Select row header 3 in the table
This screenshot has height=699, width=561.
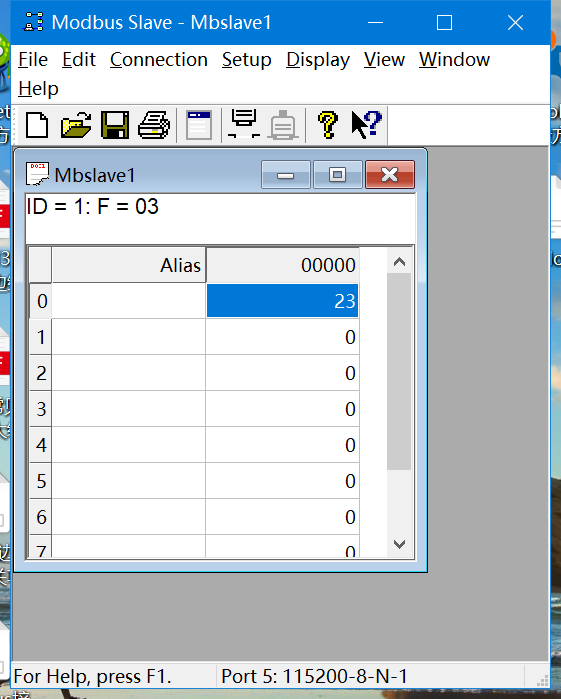click(41, 409)
